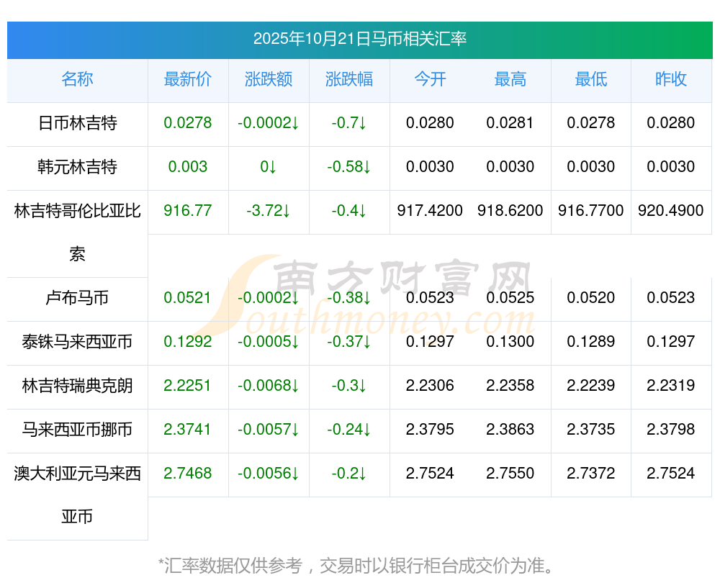Screen dimensions: 720x588
Task: Click opening value 917.4200
Action: click(430, 211)
